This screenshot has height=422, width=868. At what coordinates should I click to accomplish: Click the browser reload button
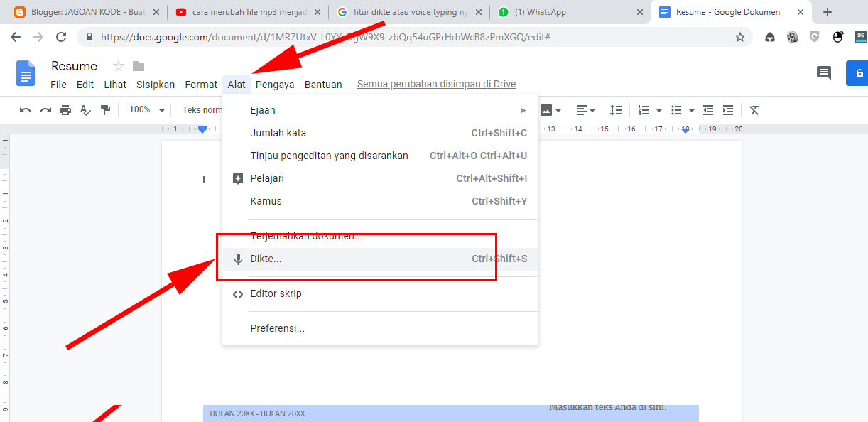point(61,37)
